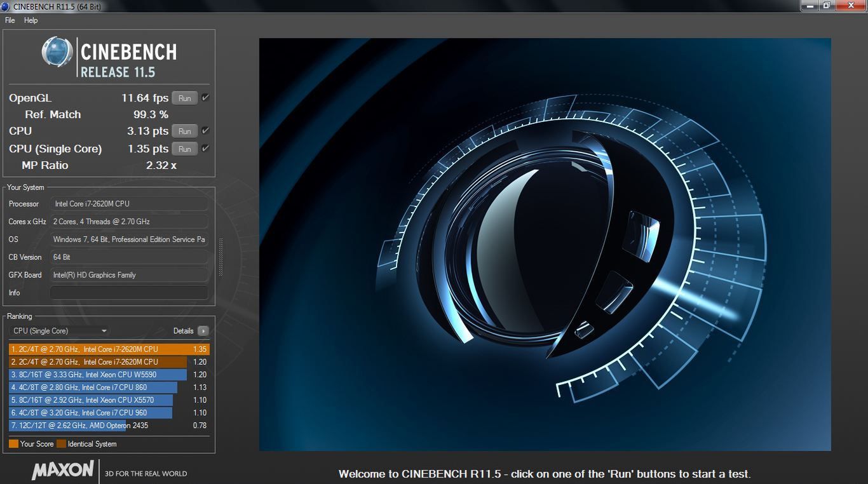Viewport: 868px width, 484px height.
Task: Click the GFX Board field Intel(R) HD Graphics Family
Action: click(129, 275)
